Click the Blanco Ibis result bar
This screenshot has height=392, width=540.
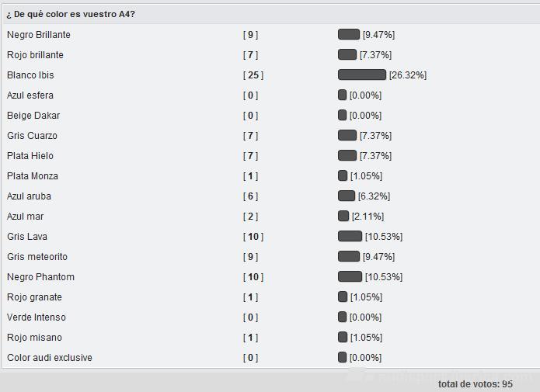point(361,75)
